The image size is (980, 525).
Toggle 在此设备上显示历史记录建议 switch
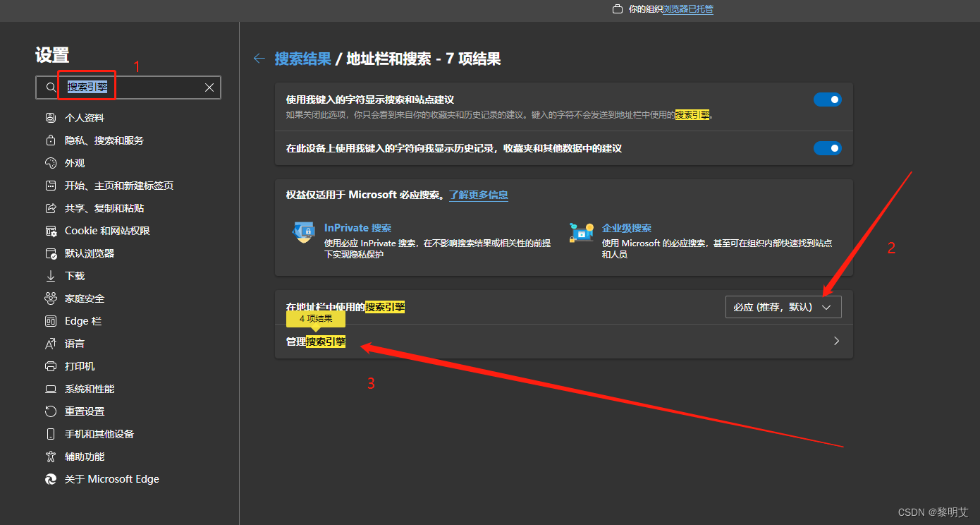[828, 148]
